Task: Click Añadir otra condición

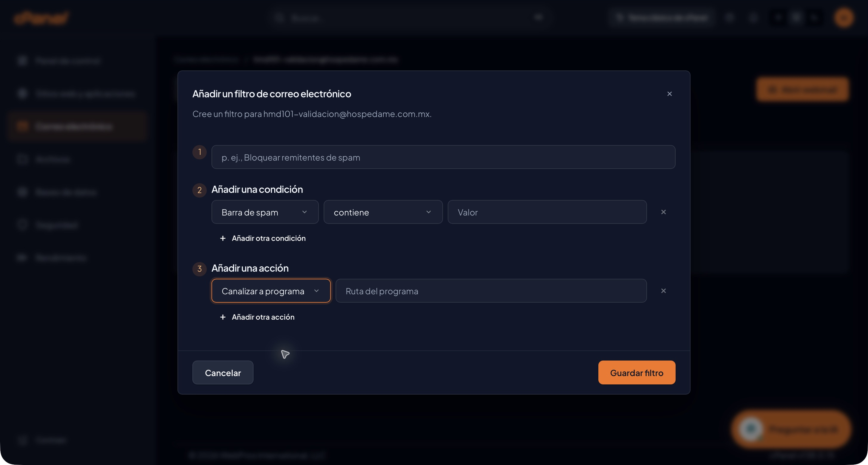Action: click(x=262, y=238)
